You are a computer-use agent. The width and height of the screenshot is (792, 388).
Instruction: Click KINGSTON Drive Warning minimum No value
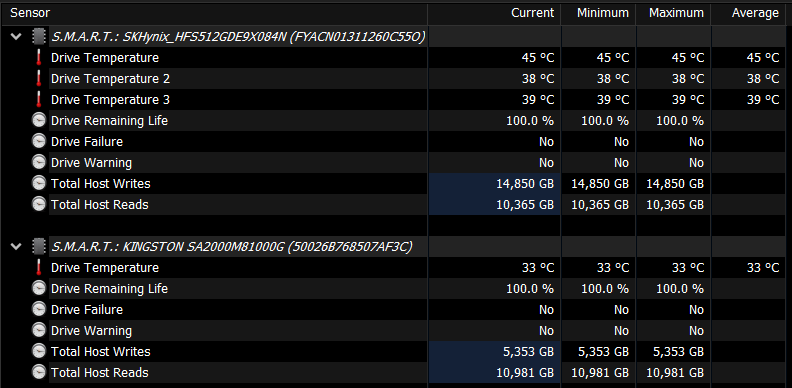(621, 330)
